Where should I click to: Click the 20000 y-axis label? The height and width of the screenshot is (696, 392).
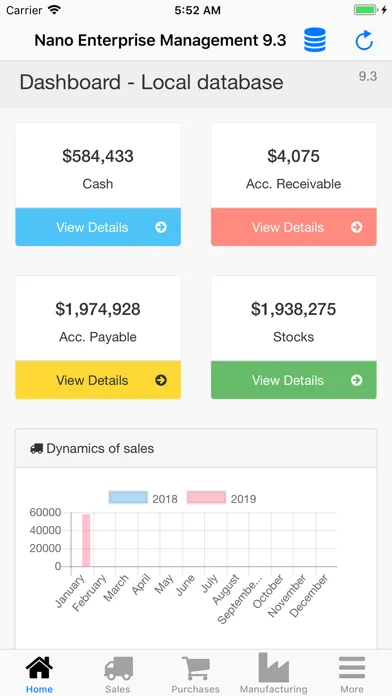[x=45, y=549]
